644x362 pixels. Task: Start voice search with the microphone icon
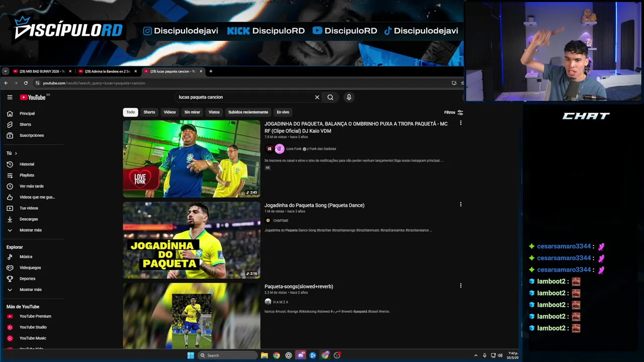pos(349,98)
